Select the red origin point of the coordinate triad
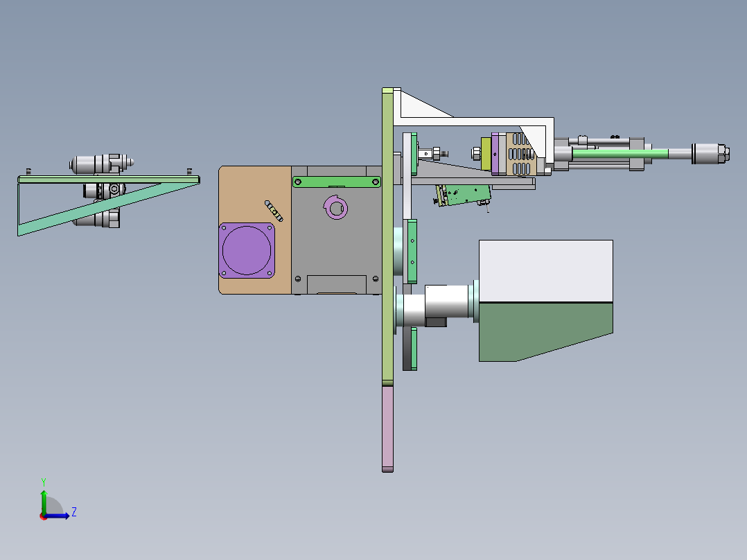This screenshot has width=747, height=560. coord(43,516)
